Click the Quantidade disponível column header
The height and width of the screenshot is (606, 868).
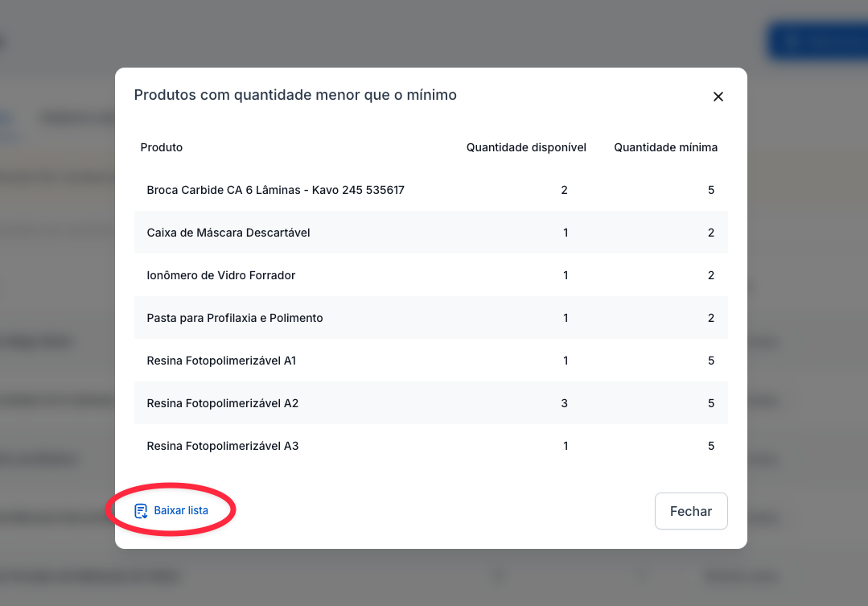pos(526,147)
